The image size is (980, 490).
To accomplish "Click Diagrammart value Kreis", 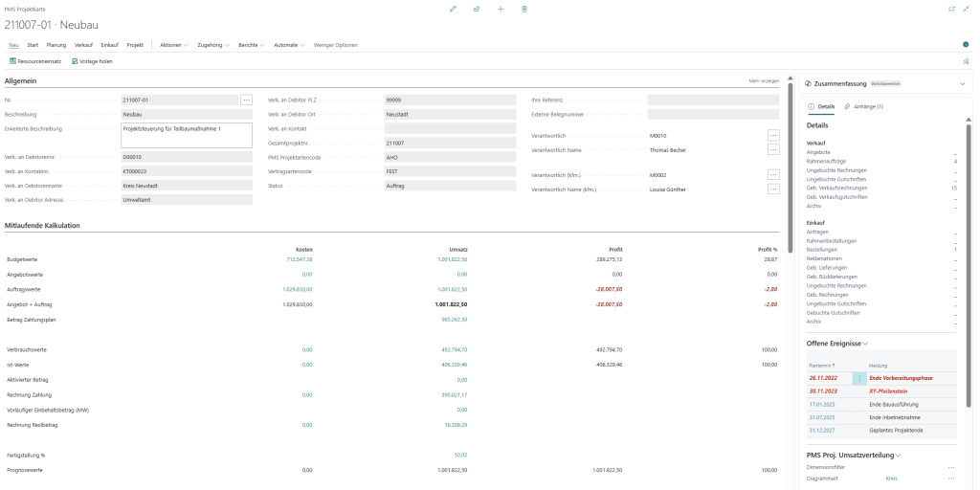I will [891, 479].
